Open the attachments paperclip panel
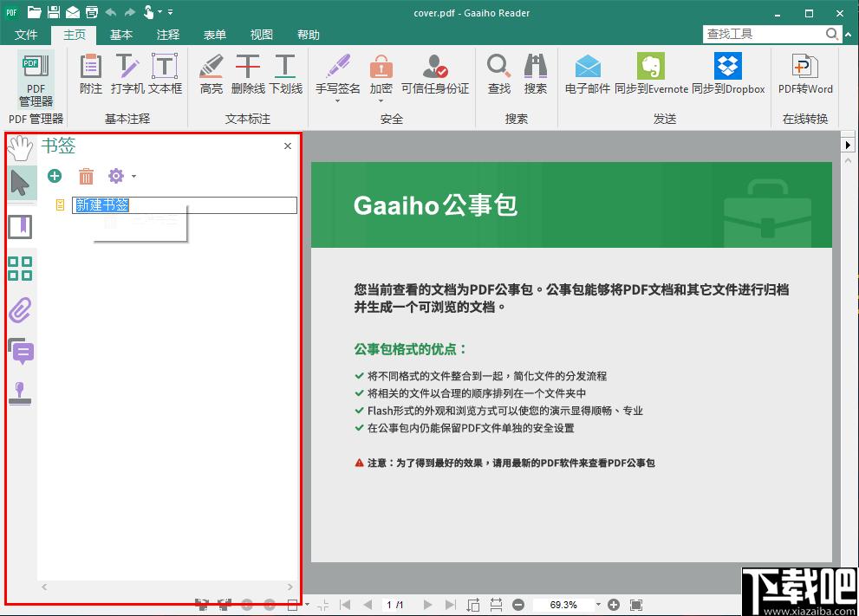859x616 pixels. pos(20,310)
